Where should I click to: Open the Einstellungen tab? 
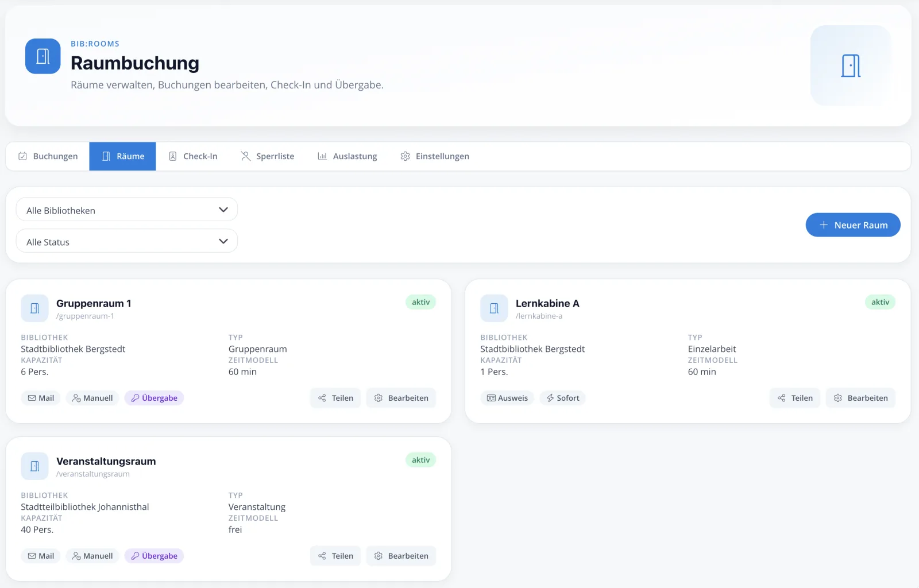coord(435,156)
